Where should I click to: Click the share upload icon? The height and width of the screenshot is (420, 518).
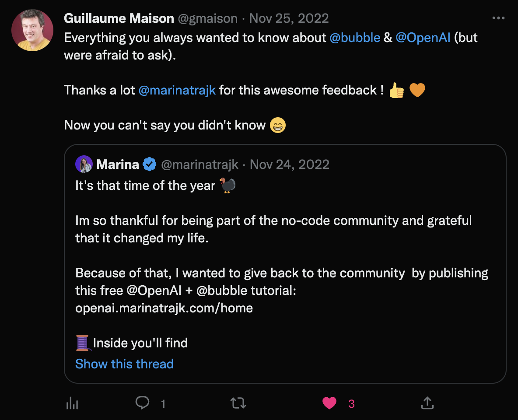pyautogui.click(x=427, y=402)
